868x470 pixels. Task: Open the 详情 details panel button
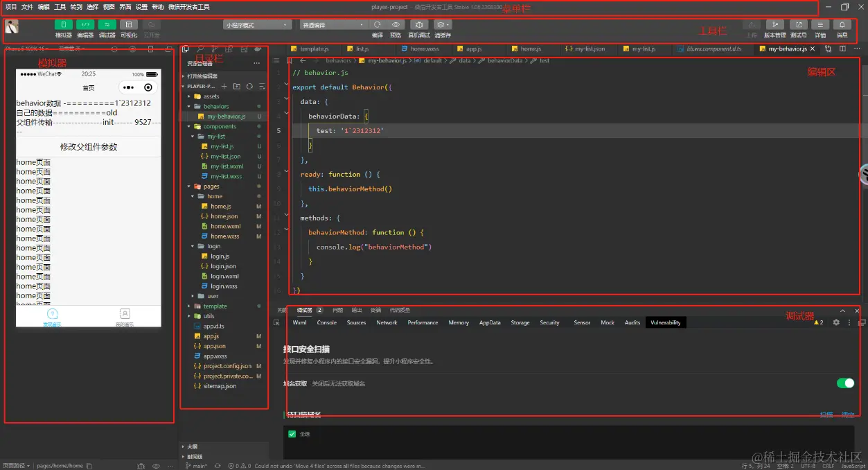[x=820, y=24]
